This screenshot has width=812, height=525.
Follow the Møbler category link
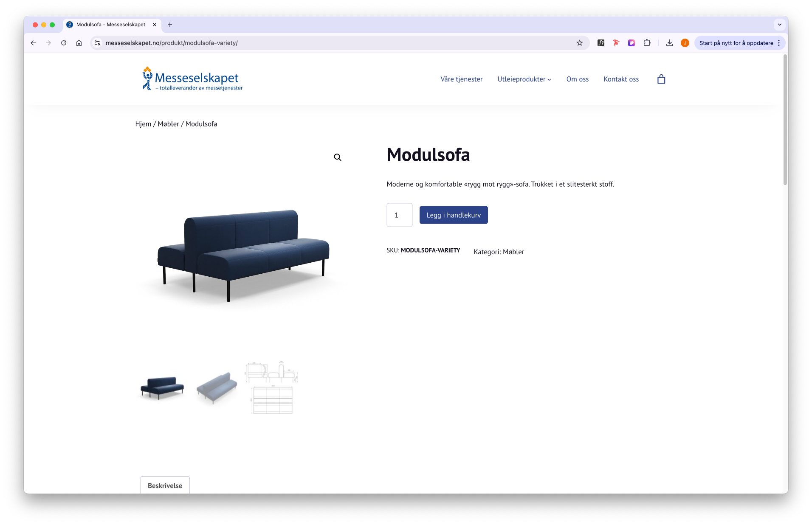click(513, 252)
